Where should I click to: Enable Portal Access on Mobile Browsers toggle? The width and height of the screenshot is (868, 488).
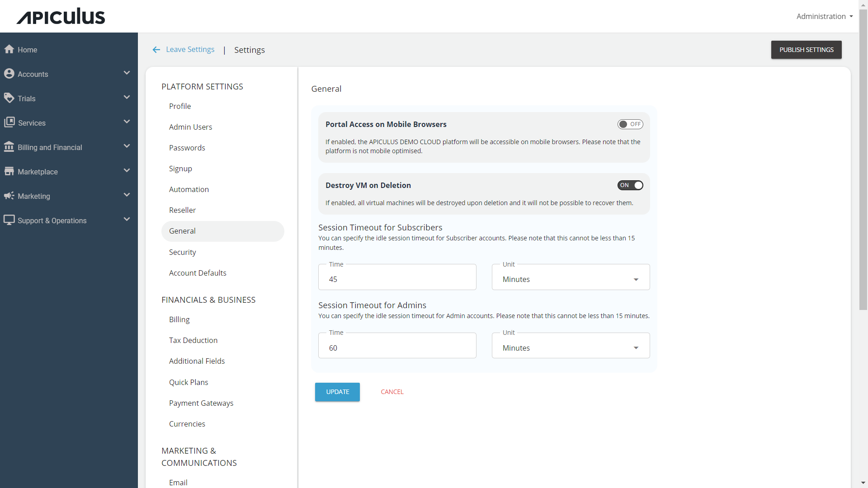(630, 124)
